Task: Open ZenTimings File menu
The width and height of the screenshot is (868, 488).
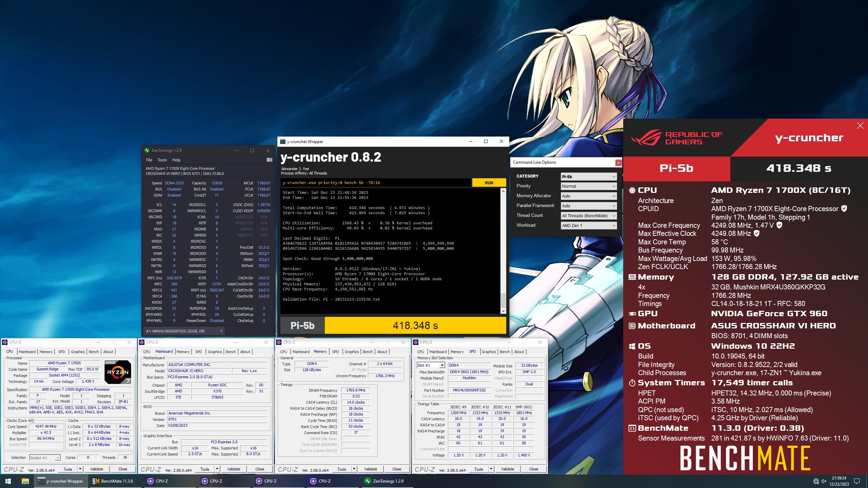Action: click(x=149, y=160)
